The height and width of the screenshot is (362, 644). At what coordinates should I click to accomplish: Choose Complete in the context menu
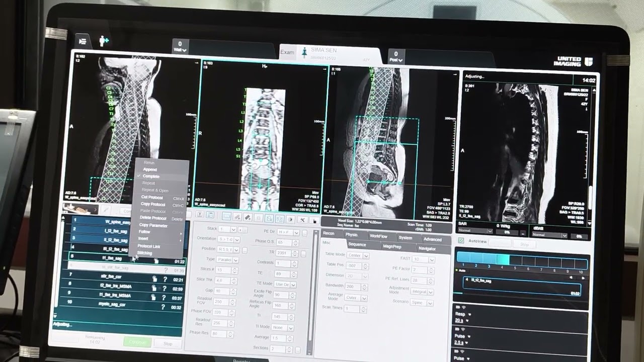[x=151, y=176]
